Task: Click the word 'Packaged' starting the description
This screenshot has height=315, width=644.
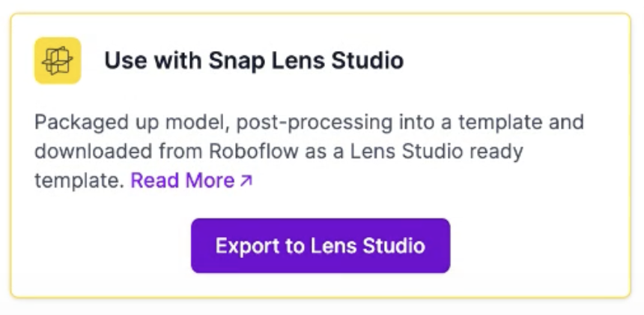Action: click(73, 122)
